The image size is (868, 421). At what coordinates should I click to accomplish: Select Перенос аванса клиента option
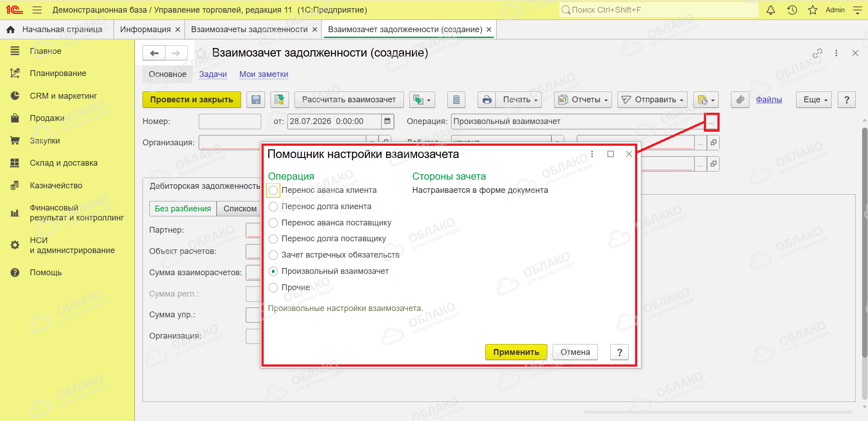[x=273, y=191]
